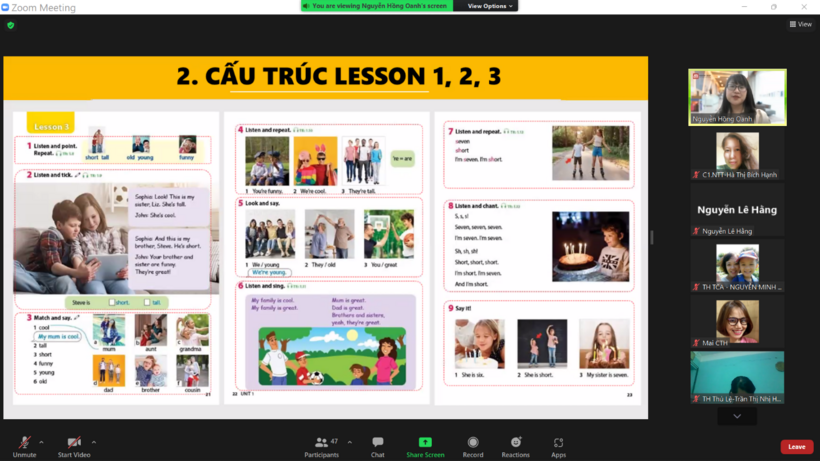Click the green encryption shield icon

point(11,25)
